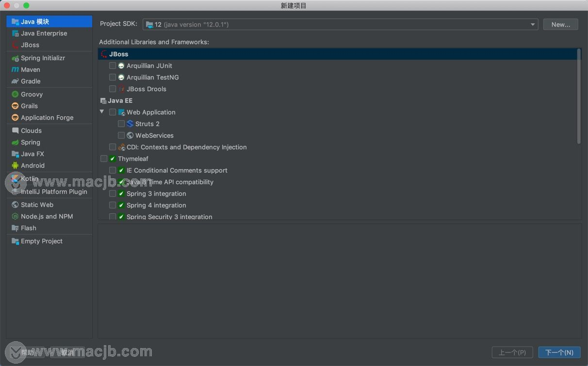Click the JBoss icon in the sidebar
Image resolution: width=588 pixels, height=366 pixels.
click(15, 45)
